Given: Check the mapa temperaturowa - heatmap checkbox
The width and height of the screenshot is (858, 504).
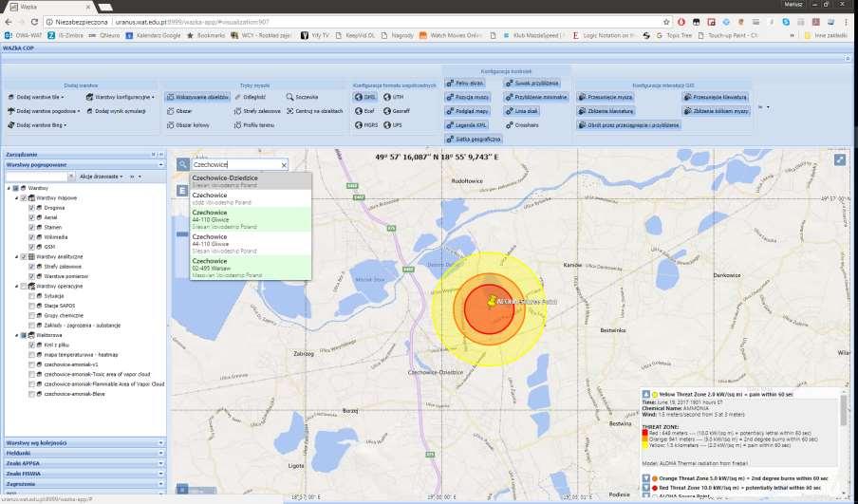Looking at the screenshot, I should (x=31, y=355).
